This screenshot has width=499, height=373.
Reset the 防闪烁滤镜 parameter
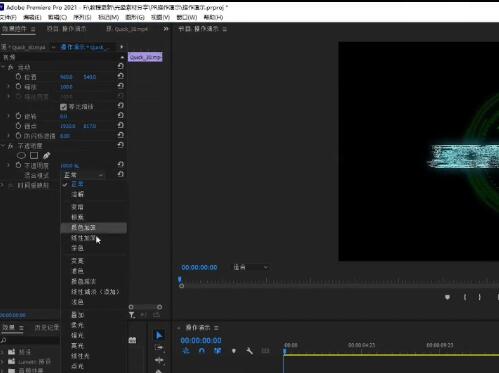tap(121, 135)
